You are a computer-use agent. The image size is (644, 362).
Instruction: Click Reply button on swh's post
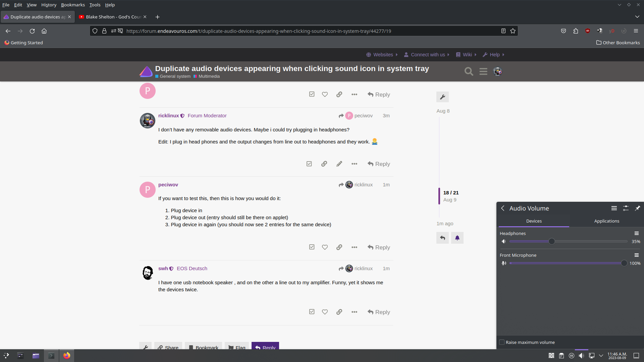(x=379, y=312)
